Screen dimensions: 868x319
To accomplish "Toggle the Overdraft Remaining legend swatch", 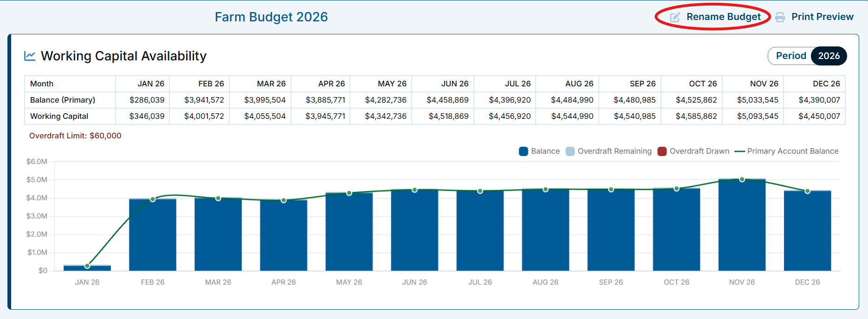I will click(x=570, y=151).
